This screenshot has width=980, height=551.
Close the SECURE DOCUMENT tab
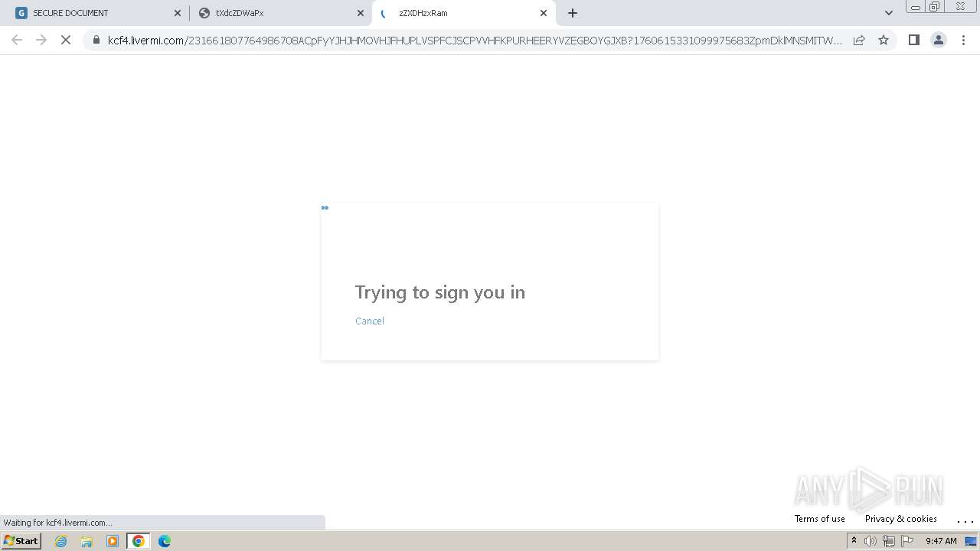(178, 13)
